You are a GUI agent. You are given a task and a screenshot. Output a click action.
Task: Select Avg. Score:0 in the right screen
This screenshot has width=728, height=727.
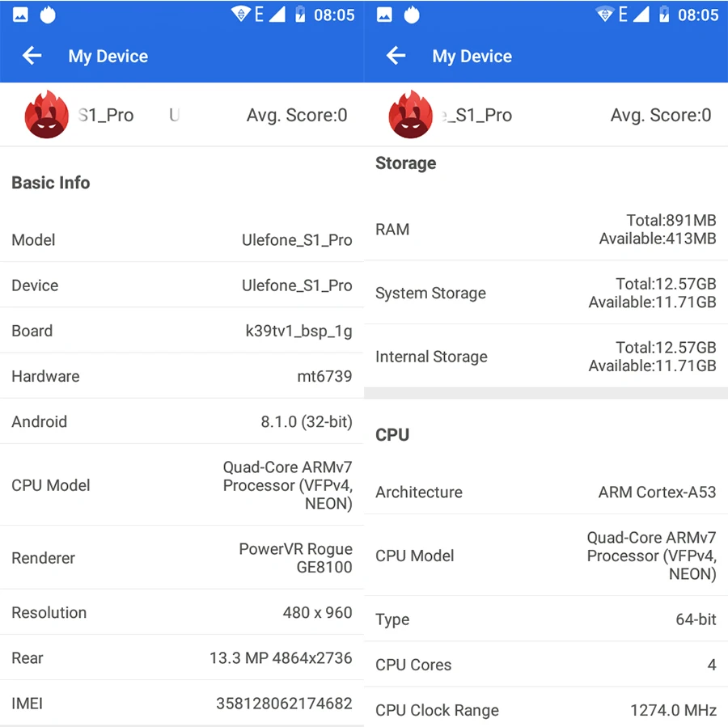coord(661,115)
